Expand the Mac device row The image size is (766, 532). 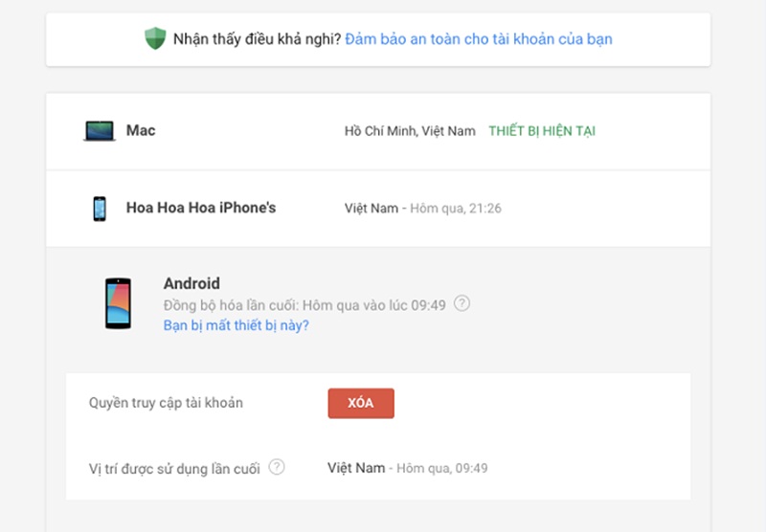point(378,131)
